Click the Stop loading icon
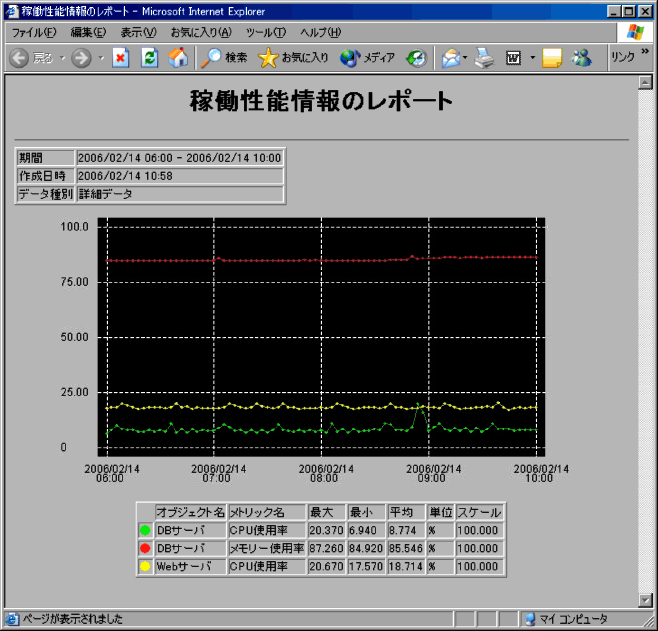 tap(121, 58)
